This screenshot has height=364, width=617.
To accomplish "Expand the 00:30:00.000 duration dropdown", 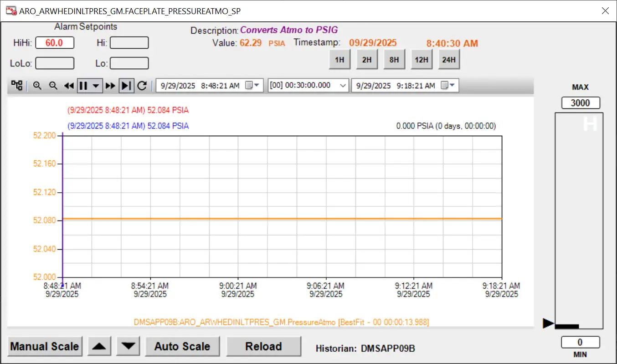I will (x=343, y=86).
